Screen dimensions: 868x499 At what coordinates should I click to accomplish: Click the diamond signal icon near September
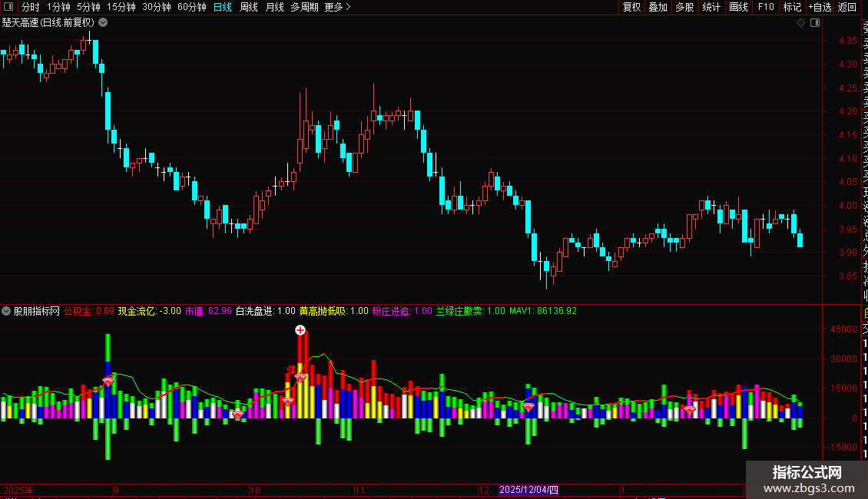coord(108,382)
